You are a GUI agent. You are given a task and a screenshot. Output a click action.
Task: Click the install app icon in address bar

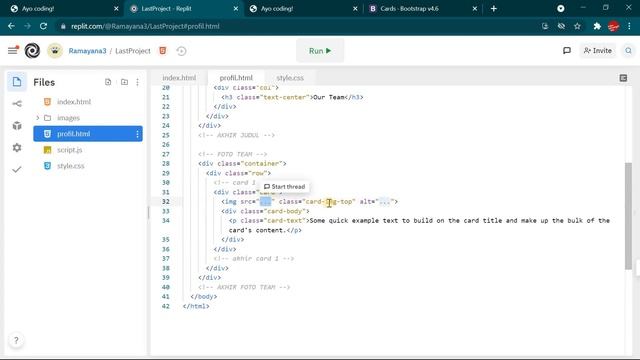[545, 26]
